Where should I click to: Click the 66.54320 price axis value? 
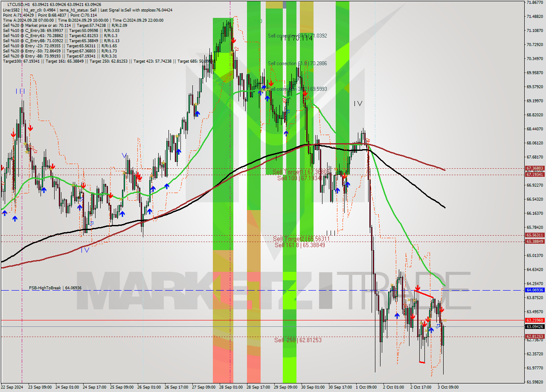point(535,199)
